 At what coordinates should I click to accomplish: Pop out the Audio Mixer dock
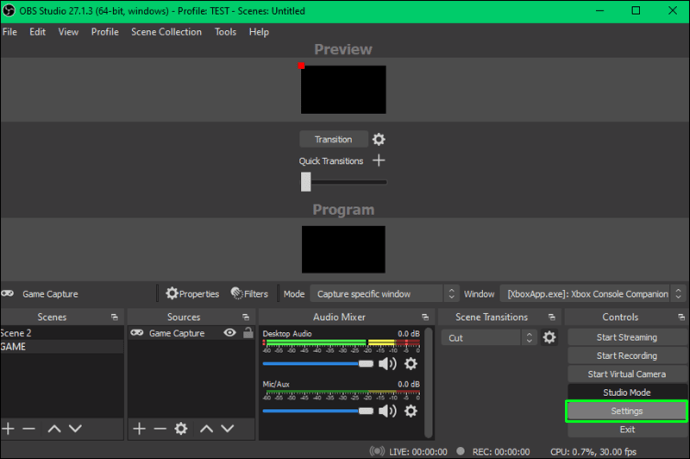(x=425, y=317)
